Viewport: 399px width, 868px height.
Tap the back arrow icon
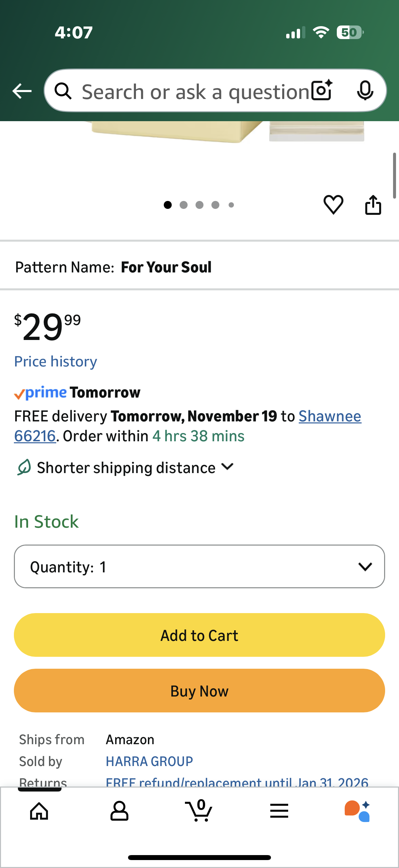22,91
